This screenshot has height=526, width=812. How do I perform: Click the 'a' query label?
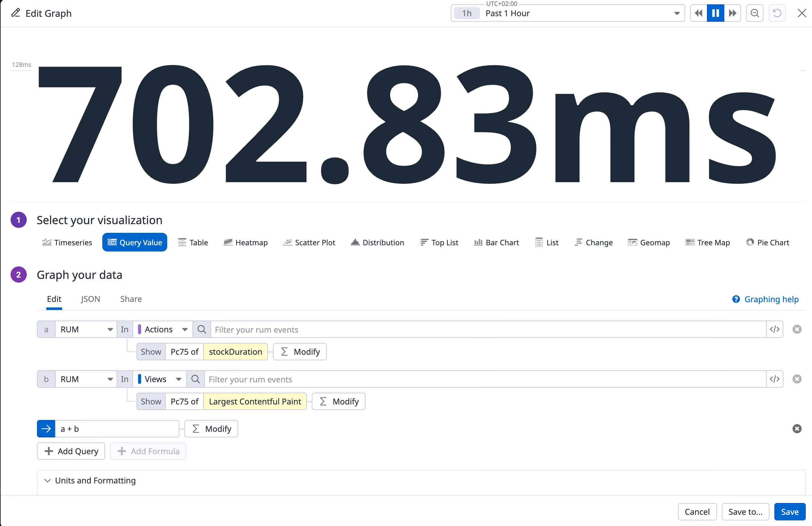[46, 329]
